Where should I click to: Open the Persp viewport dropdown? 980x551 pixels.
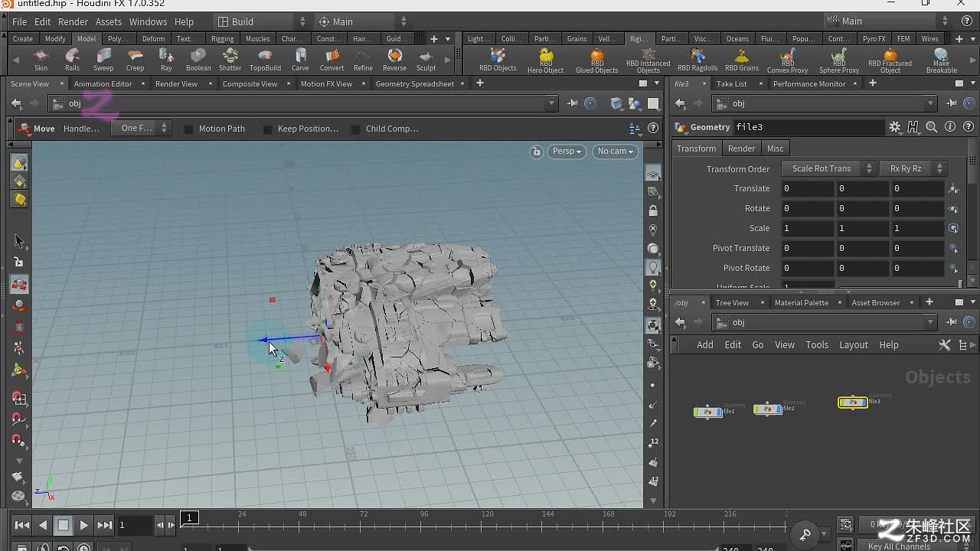click(567, 152)
